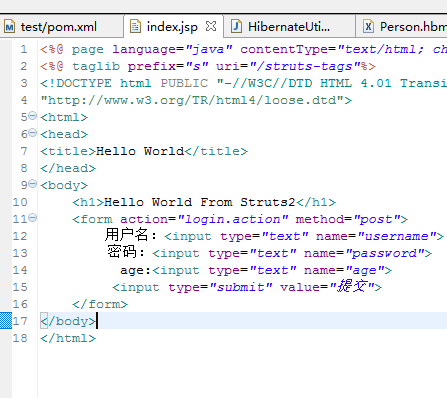Click the "password" name attribute value
Viewport: 447px width, 398px height.
point(385,253)
